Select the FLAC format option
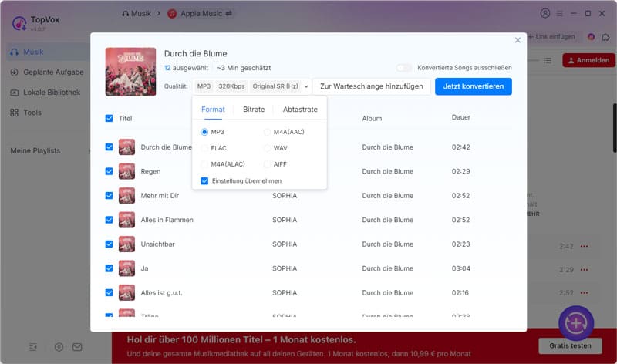Viewport: 617px width, 364px height. 204,148
